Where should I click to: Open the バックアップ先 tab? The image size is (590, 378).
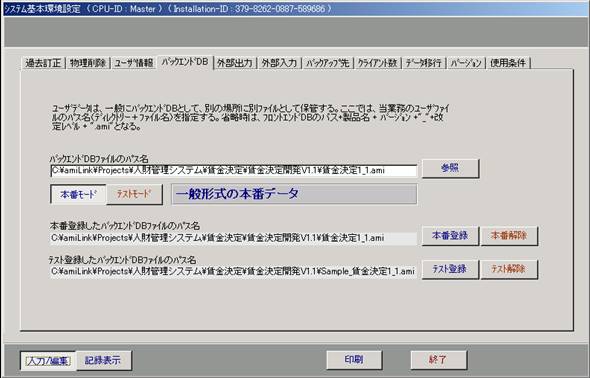(328, 63)
